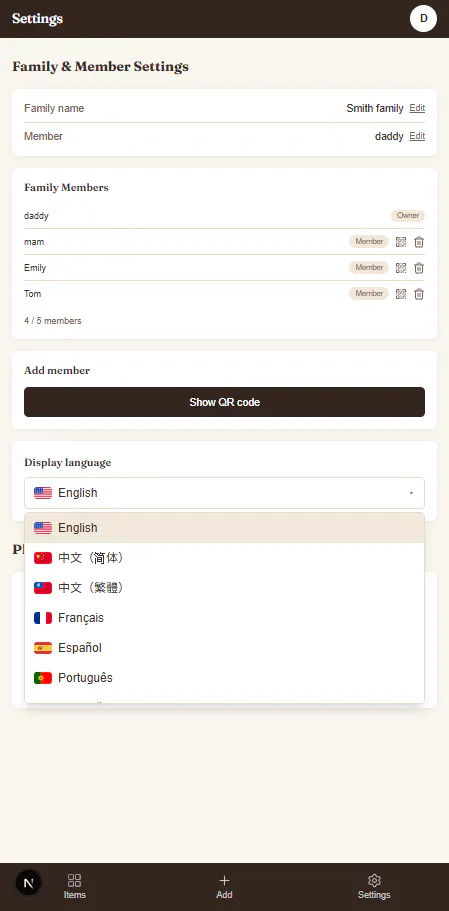Viewport: 449px width, 911px height.
Task: Open the user avatar D
Action: pos(423,19)
